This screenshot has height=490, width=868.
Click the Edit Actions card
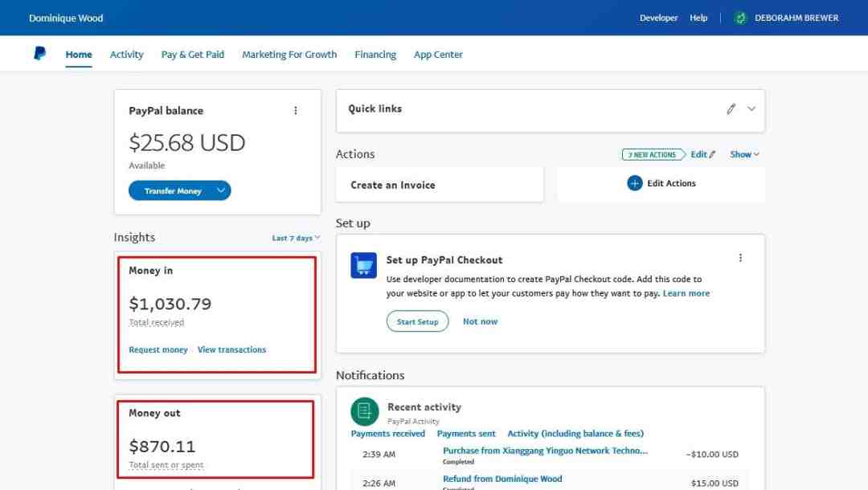[661, 184]
